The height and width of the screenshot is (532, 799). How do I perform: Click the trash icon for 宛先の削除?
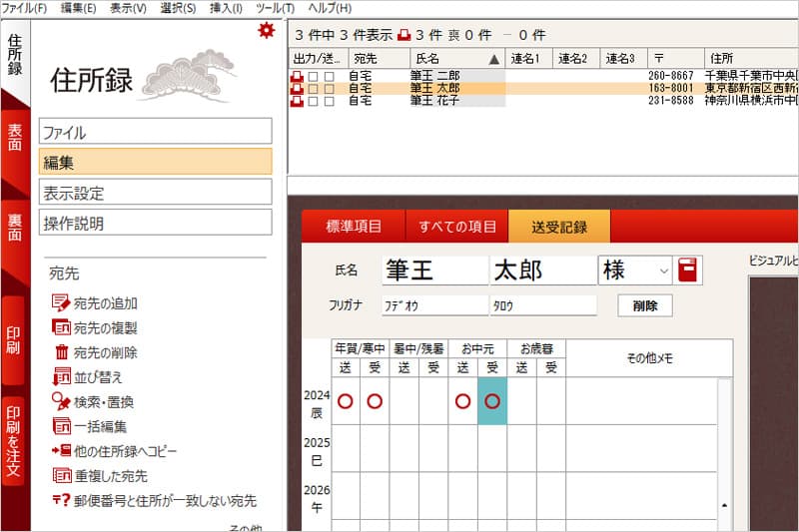(62, 351)
